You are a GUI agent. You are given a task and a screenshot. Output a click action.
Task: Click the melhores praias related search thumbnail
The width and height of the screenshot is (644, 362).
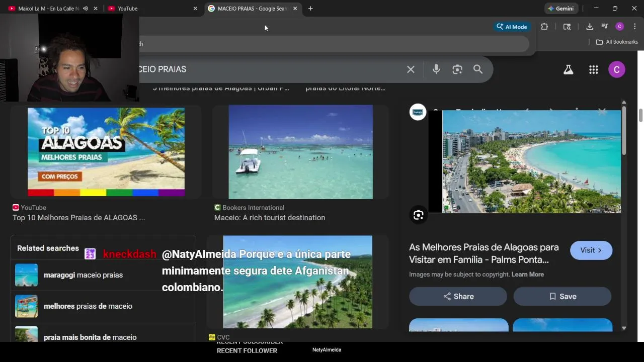tap(26, 306)
